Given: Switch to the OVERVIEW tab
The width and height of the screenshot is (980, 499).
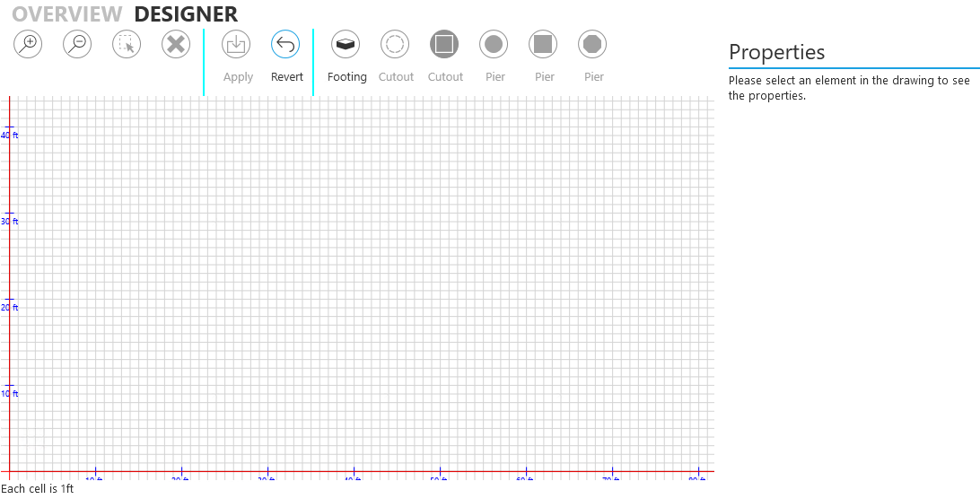Looking at the screenshot, I should click(x=66, y=14).
